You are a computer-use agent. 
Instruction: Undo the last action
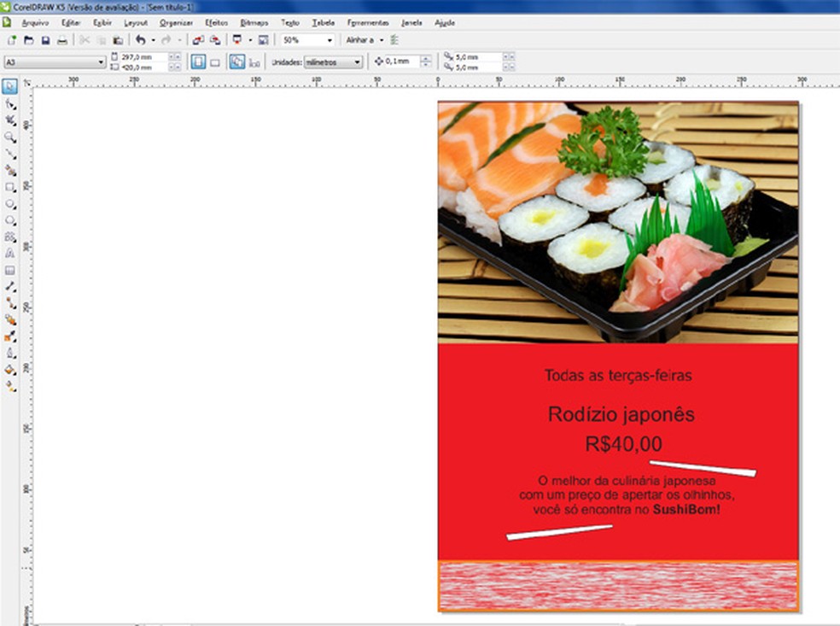click(x=141, y=40)
